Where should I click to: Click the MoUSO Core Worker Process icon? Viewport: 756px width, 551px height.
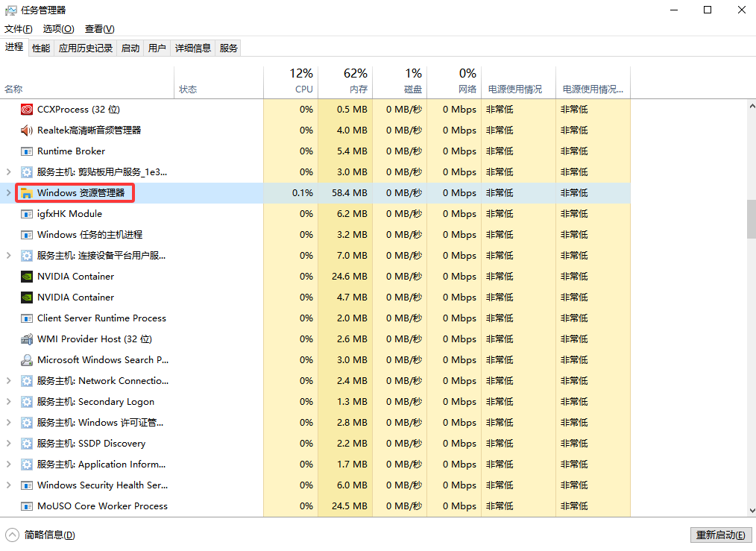click(27, 506)
